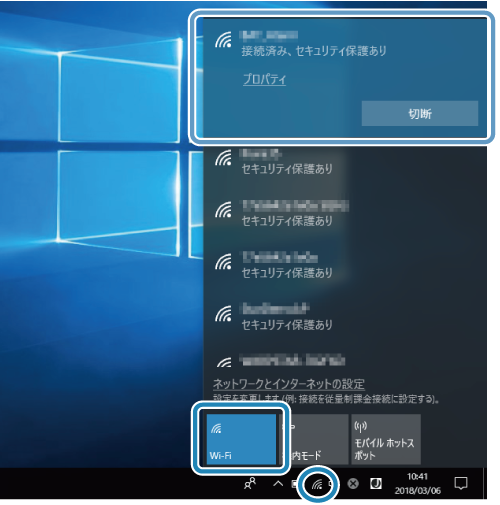Click the 切断 disconnect button
The image size is (500, 505).
[420, 114]
